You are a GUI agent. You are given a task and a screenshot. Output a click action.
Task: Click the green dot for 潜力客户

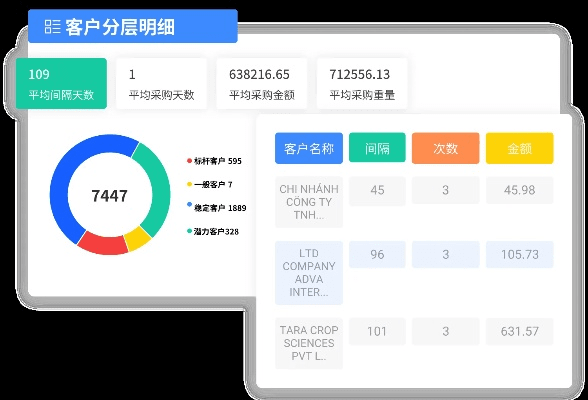pos(189,231)
